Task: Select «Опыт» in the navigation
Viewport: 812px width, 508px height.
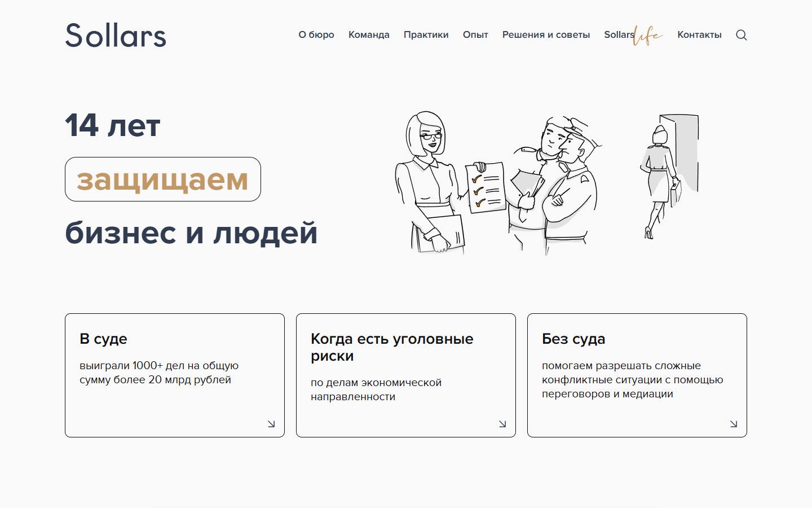Action: (475, 35)
